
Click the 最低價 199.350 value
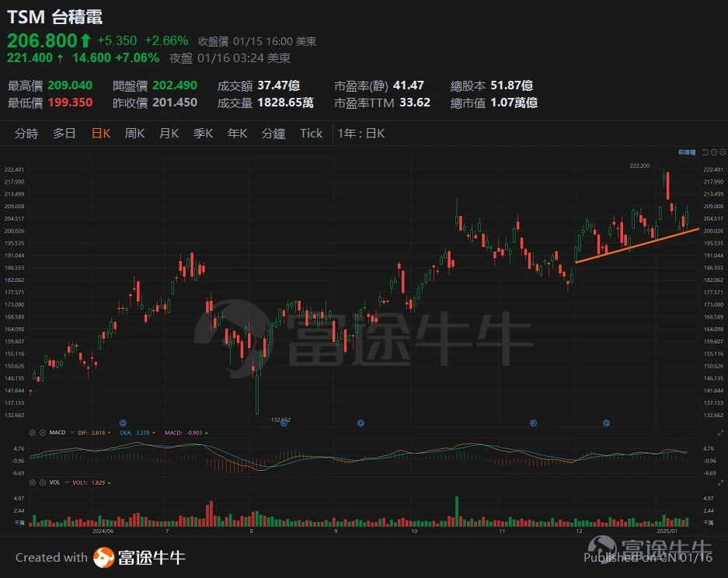(70, 103)
